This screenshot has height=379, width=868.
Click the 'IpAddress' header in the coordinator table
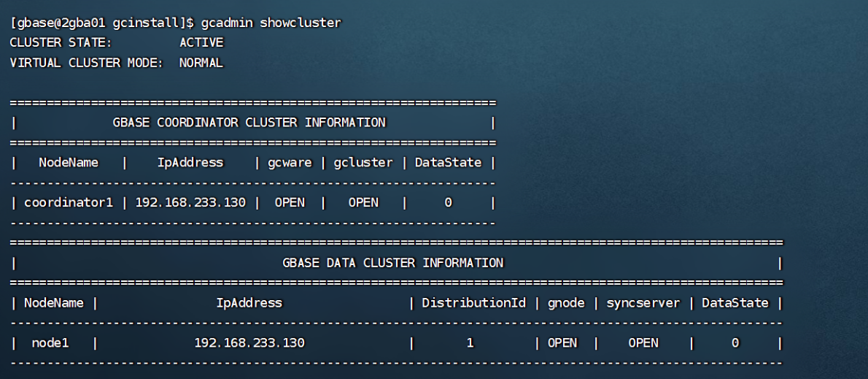[190, 162]
